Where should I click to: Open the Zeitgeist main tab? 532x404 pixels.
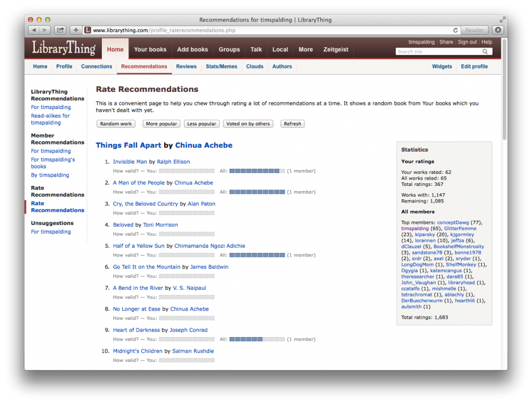tap(336, 49)
